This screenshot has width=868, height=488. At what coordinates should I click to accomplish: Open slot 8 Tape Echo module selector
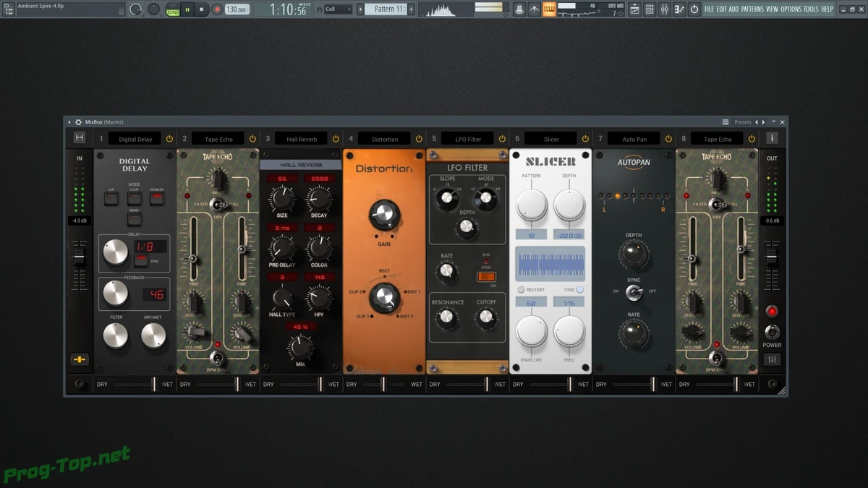[718, 139]
